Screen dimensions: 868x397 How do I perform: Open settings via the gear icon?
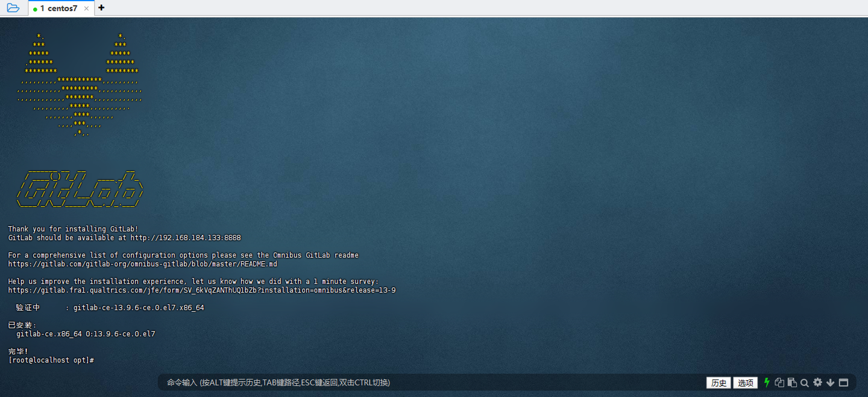[x=817, y=382]
